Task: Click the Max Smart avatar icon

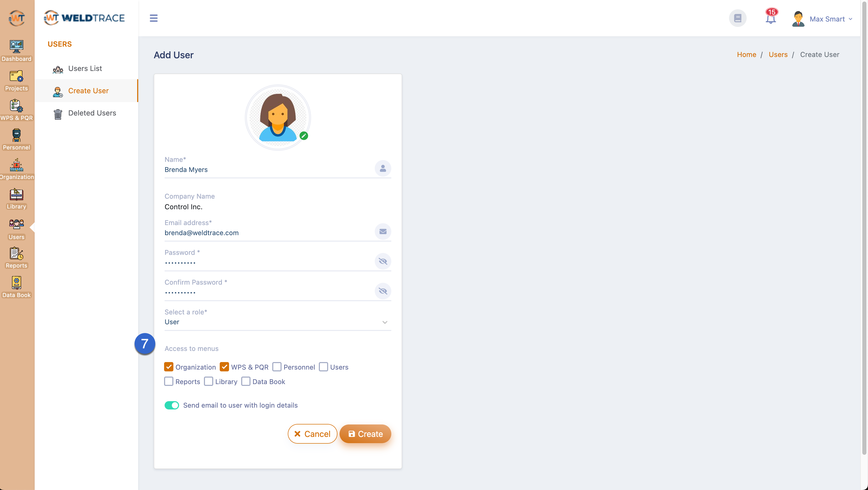Action: coord(798,19)
